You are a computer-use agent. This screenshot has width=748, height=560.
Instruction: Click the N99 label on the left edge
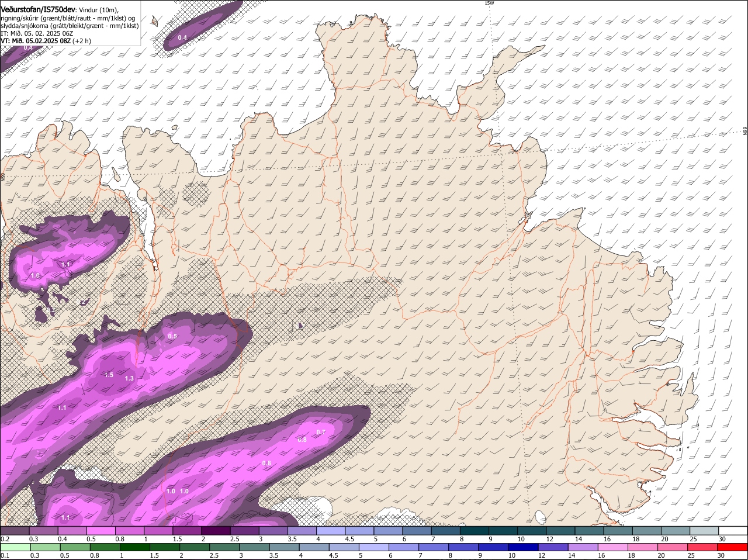pyautogui.click(x=3, y=176)
